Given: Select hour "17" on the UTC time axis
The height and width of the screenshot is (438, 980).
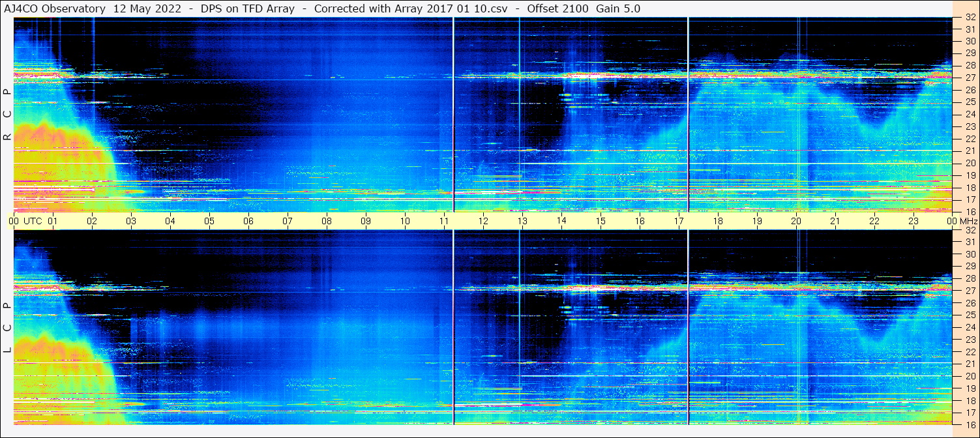Looking at the screenshot, I should [x=679, y=221].
